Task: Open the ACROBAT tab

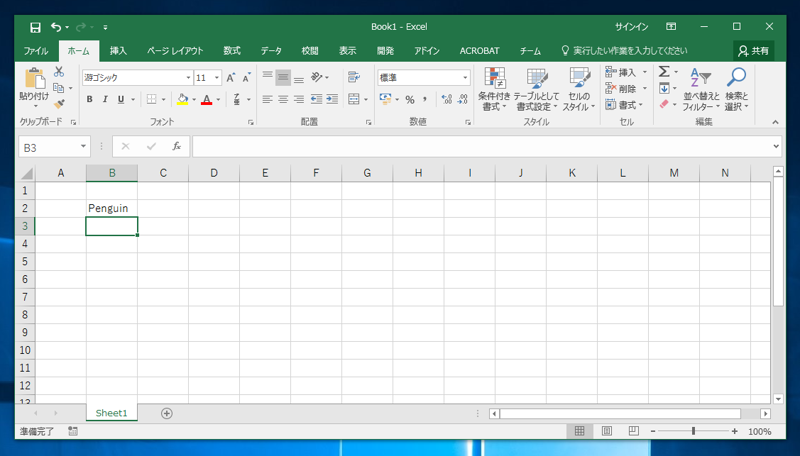Action: [479, 50]
